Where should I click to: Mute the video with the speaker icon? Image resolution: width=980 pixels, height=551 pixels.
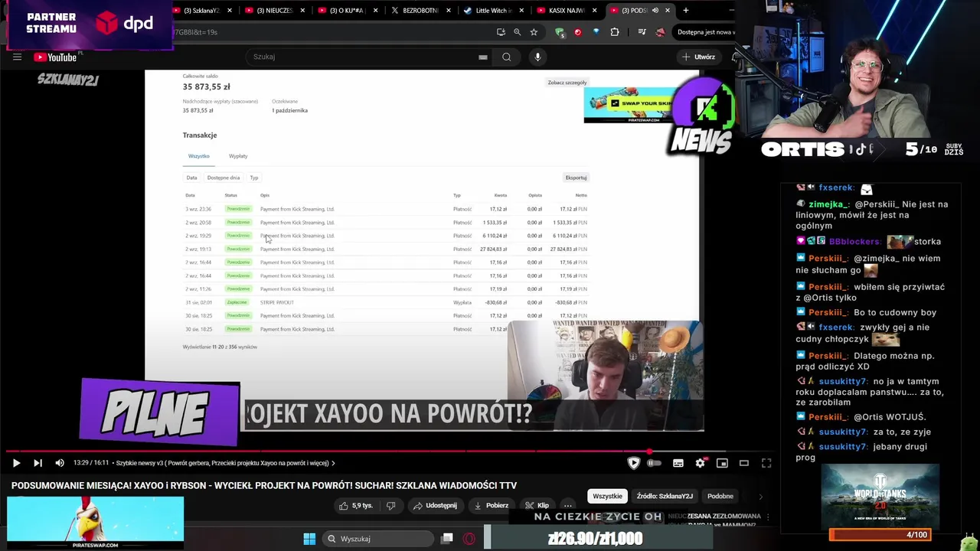coord(60,463)
